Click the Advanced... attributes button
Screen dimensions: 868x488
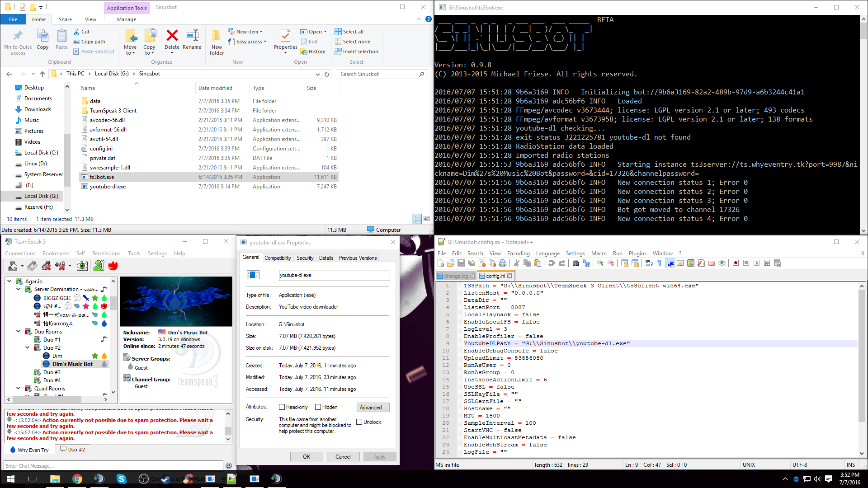tap(373, 408)
